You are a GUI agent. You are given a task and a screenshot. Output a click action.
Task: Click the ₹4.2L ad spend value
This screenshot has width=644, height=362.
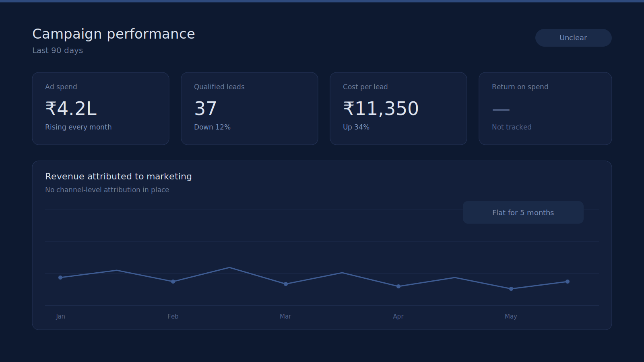(x=71, y=109)
